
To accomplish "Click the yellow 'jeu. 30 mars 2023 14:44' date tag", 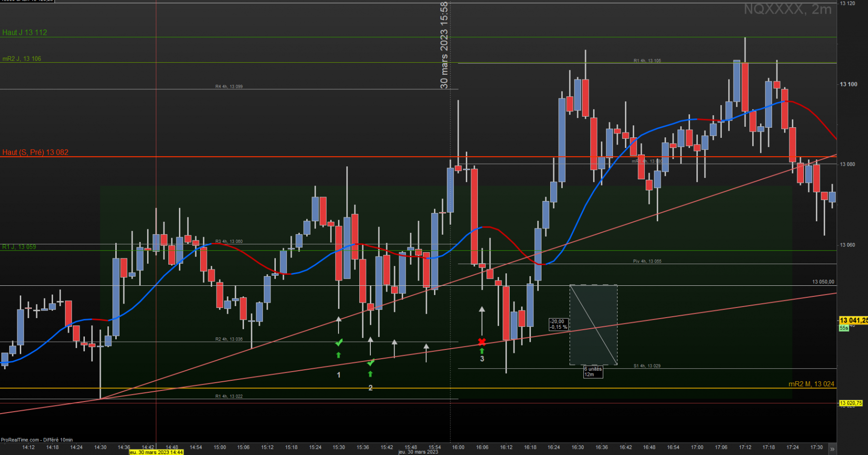I will 156,452.
